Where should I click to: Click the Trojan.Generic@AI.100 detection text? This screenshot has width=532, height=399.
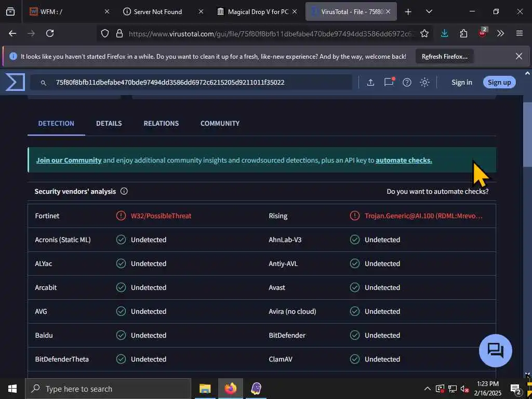pyautogui.click(x=423, y=216)
